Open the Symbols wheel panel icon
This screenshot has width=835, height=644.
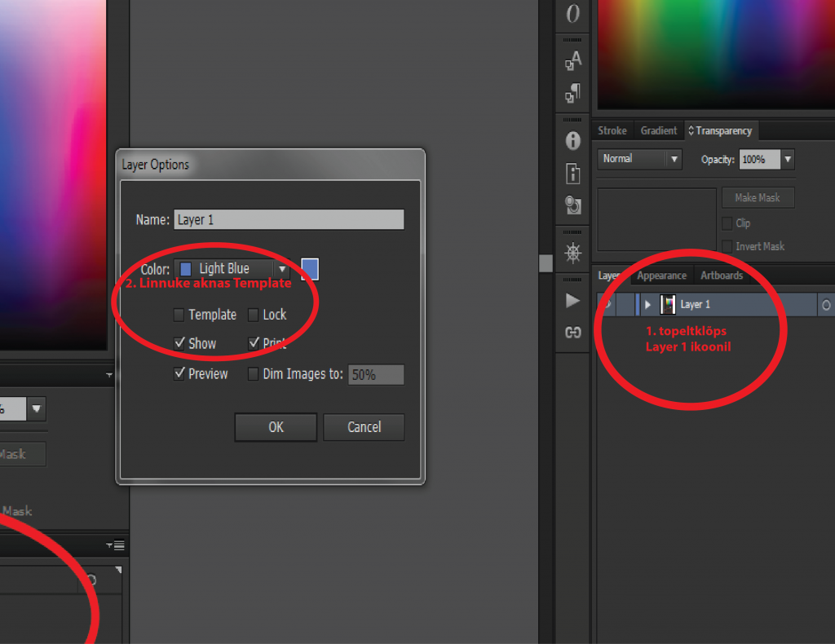click(x=572, y=253)
